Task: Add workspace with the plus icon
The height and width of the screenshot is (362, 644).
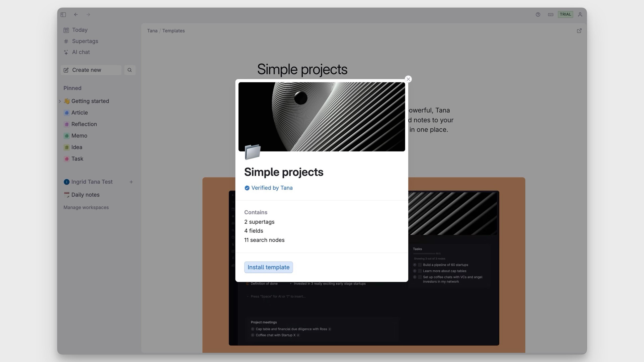Action: tap(131, 182)
